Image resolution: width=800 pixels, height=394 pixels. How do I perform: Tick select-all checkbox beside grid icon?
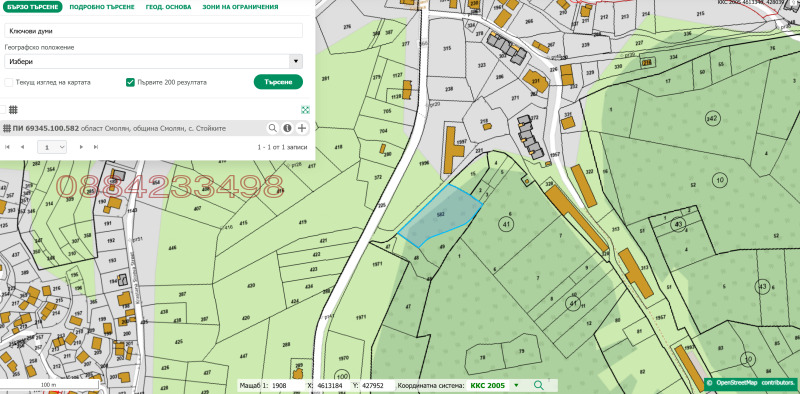[x=3, y=110]
